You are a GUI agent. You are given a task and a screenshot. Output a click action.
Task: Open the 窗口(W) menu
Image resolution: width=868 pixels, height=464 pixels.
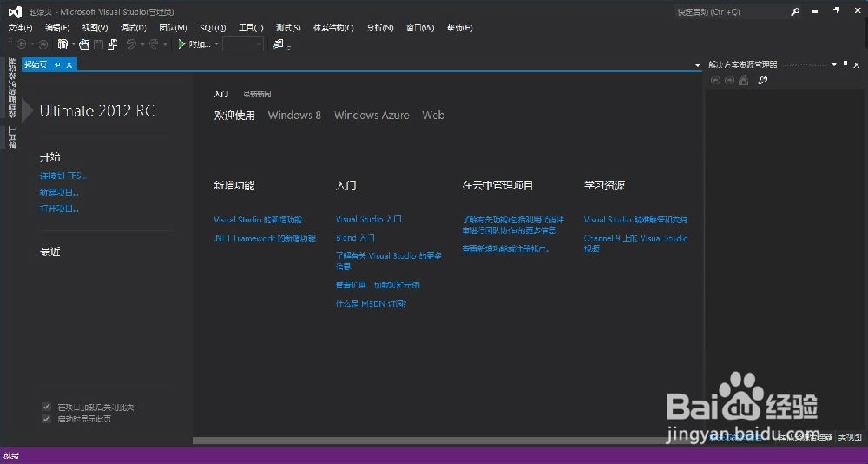click(420, 28)
